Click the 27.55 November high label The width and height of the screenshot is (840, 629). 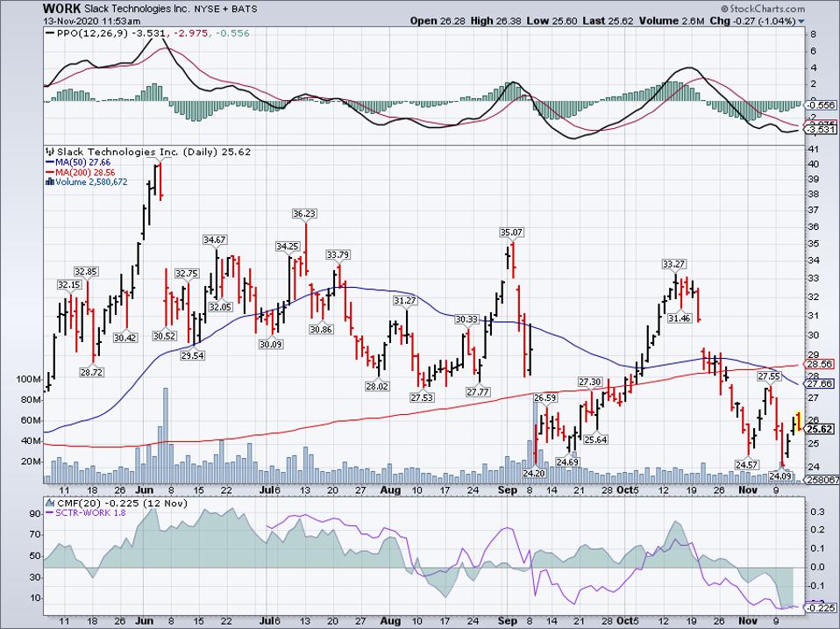(x=769, y=376)
